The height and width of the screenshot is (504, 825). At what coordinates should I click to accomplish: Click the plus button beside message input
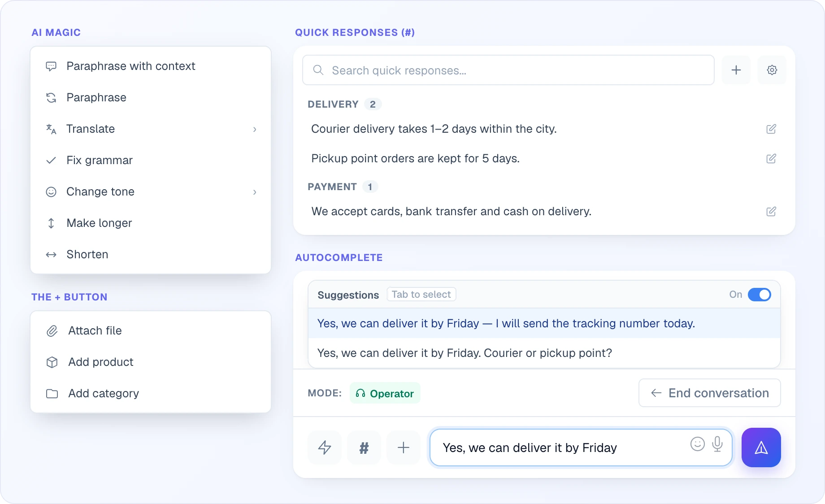[404, 448]
